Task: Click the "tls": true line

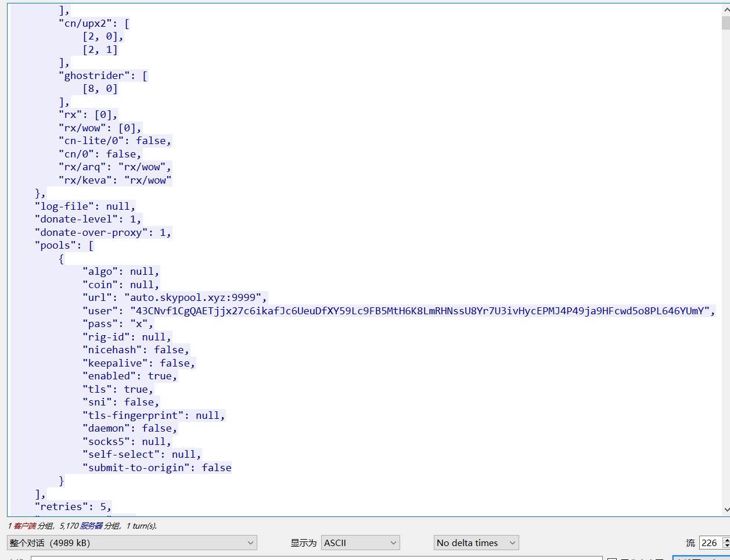Action: tap(117, 389)
